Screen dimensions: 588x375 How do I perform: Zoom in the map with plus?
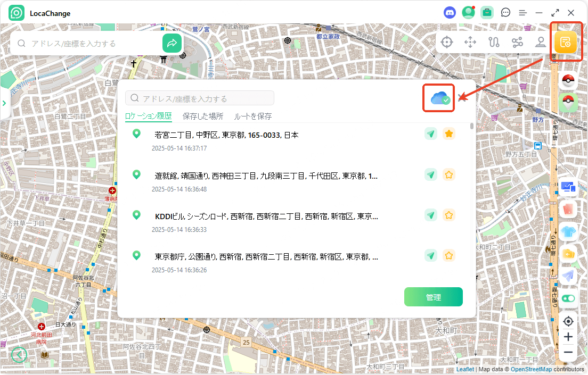tap(568, 337)
